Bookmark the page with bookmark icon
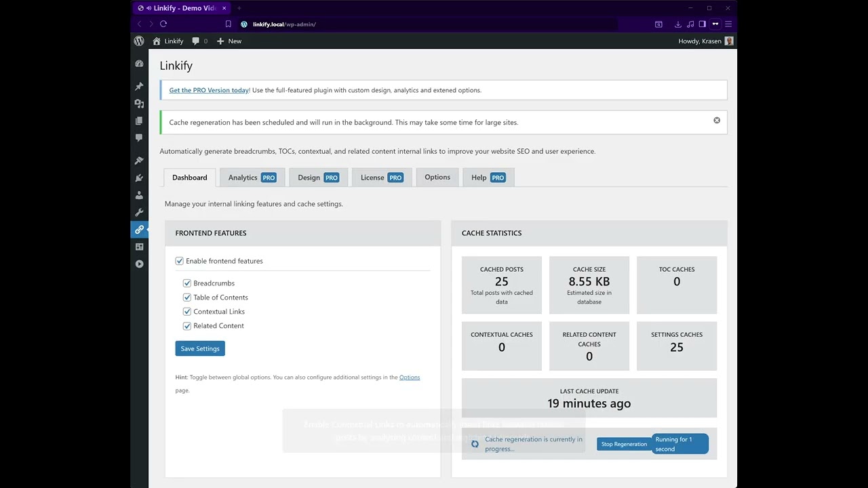Screen dimensions: 868x488 pos(229,24)
